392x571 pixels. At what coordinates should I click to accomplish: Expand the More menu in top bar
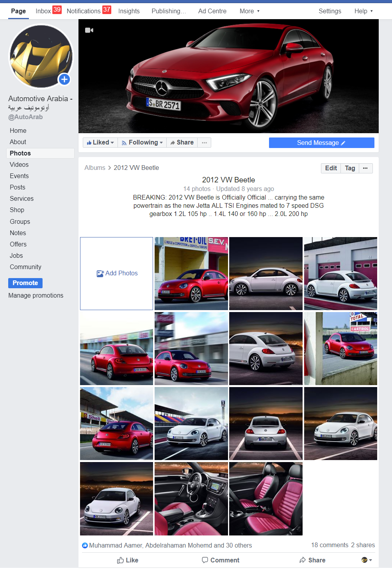(x=249, y=11)
